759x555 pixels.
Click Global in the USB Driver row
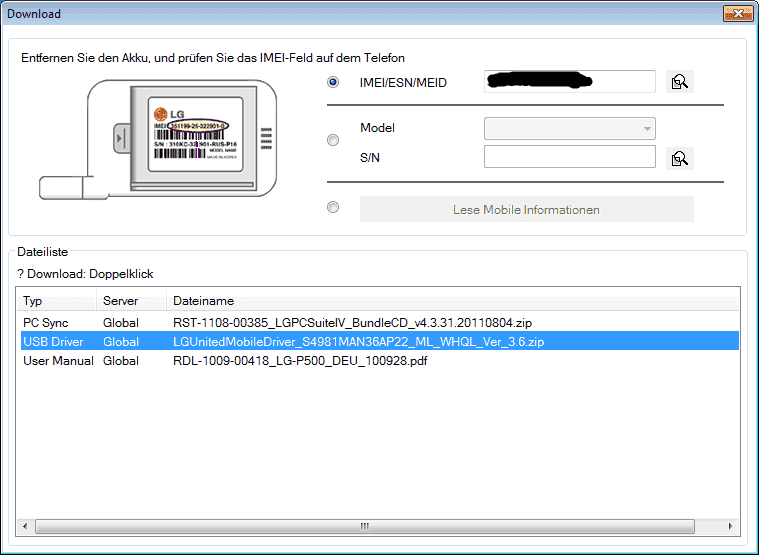[121, 342]
